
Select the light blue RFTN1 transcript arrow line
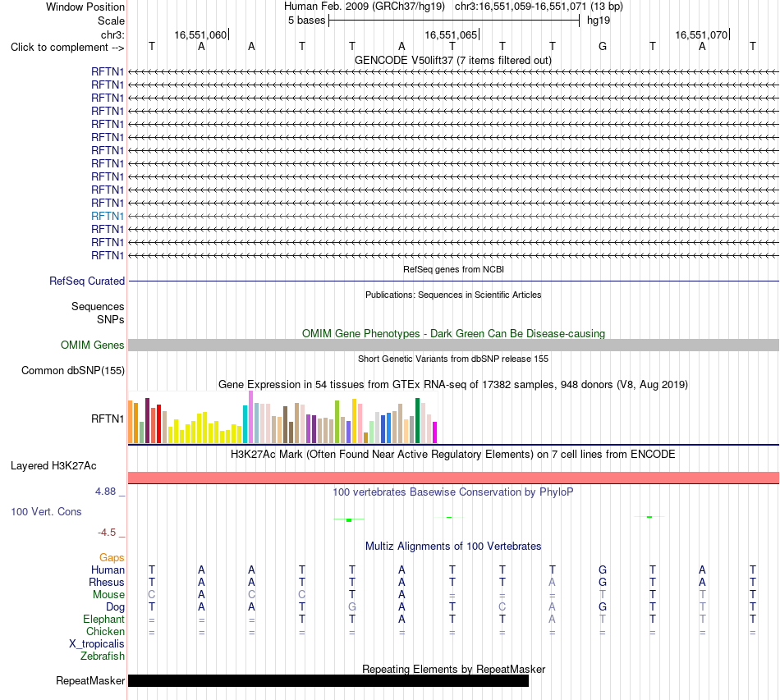(x=454, y=217)
